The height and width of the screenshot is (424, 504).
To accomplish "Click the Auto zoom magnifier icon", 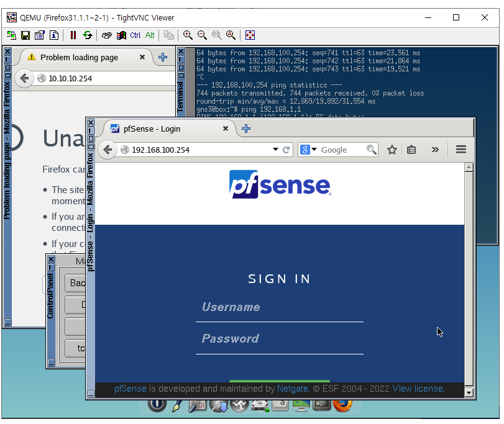I will (x=231, y=35).
